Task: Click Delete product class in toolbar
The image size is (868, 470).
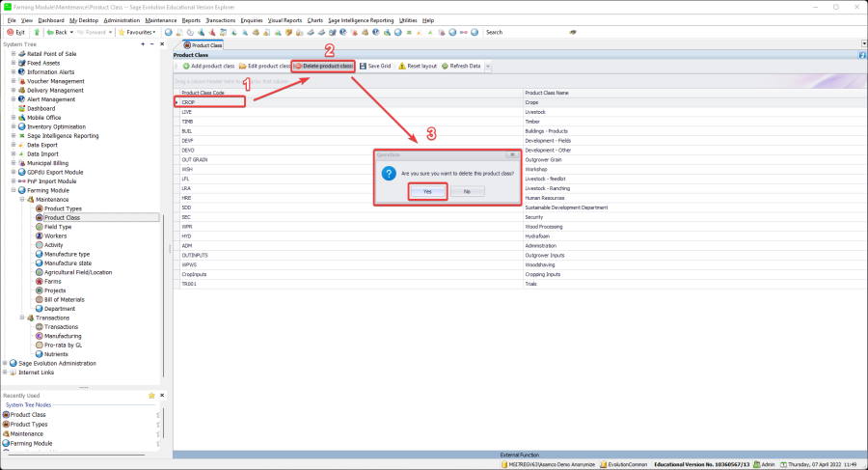Action: (325, 66)
